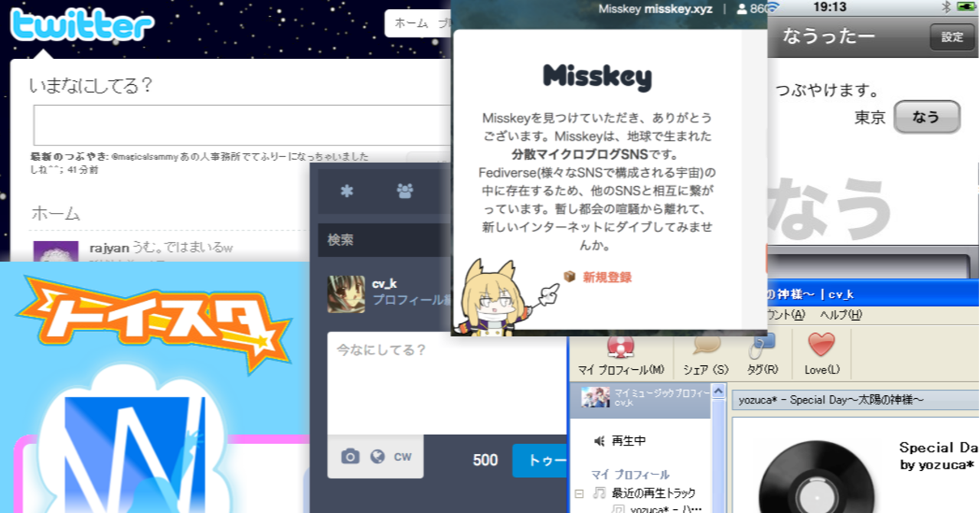Focus the いまなにしてる？ tweet box on Twitter
This screenshot has height=513, width=980.
coord(242,125)
